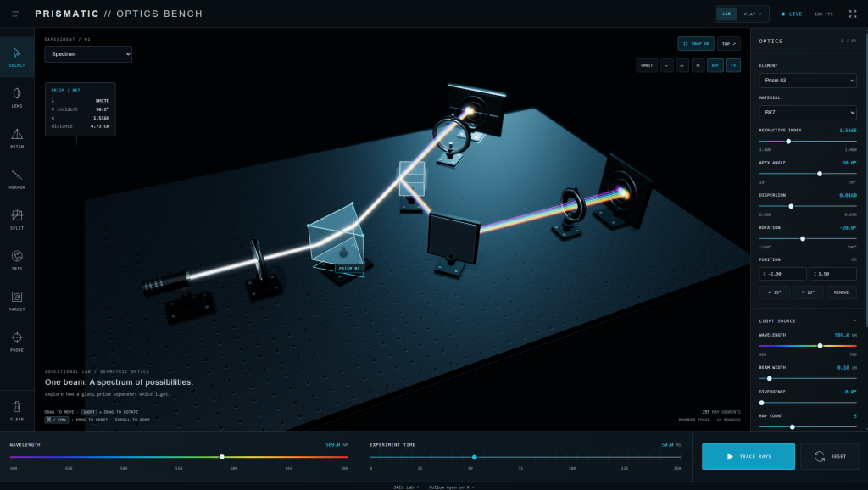Screen dimensions: 868x490
Task: Enter fullscreen mode
Action: tap(853, 14)
